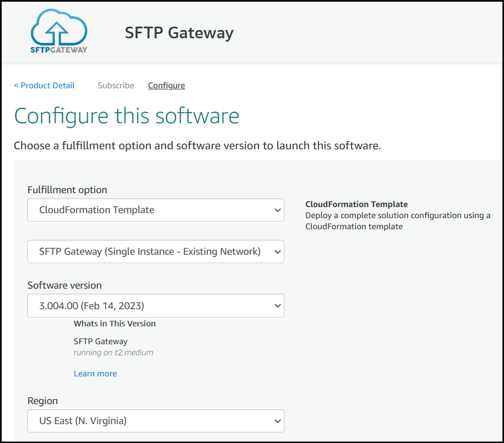Click the running on t2.medium text
The height and width of the screenshot is (443, 504).
[x=113, y=353]
